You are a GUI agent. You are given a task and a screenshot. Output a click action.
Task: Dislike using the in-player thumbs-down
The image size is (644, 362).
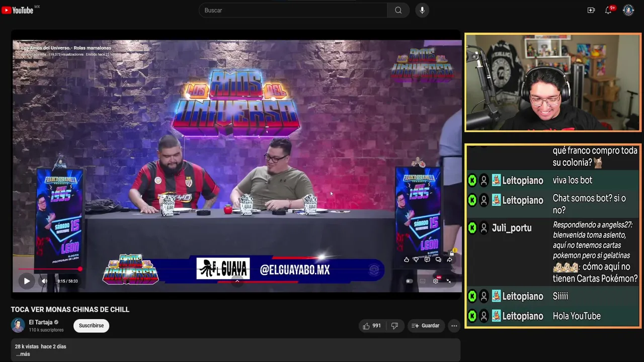[x=416, y=259]
